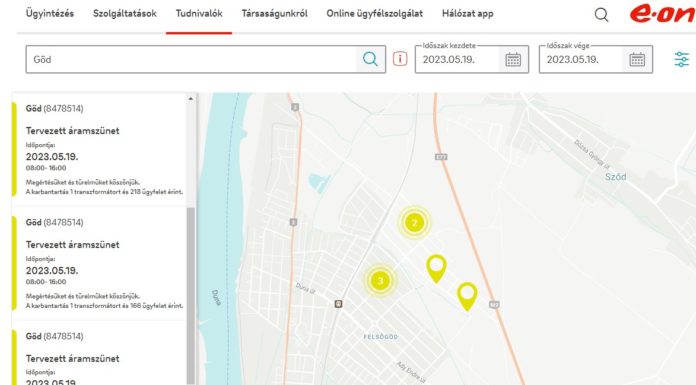Click the E.ON logo

point(662,13)
